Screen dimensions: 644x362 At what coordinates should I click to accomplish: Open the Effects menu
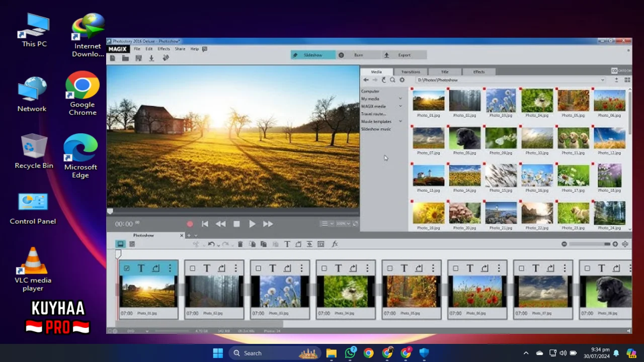(x=164, y=49)
